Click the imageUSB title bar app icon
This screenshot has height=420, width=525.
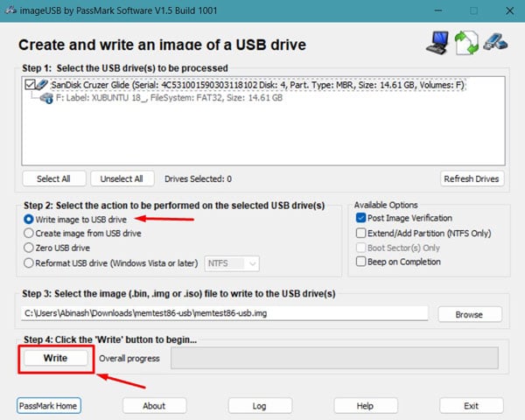(10, 10)
